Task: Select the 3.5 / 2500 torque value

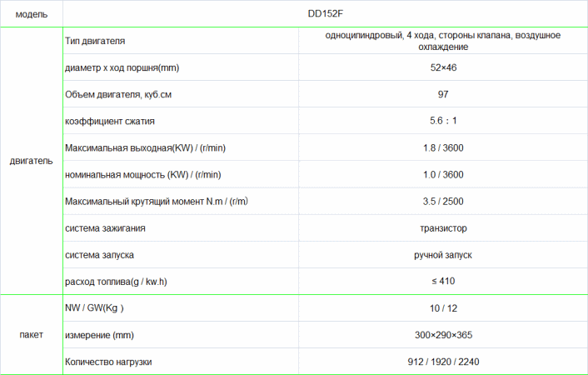Action: point(443,201)
